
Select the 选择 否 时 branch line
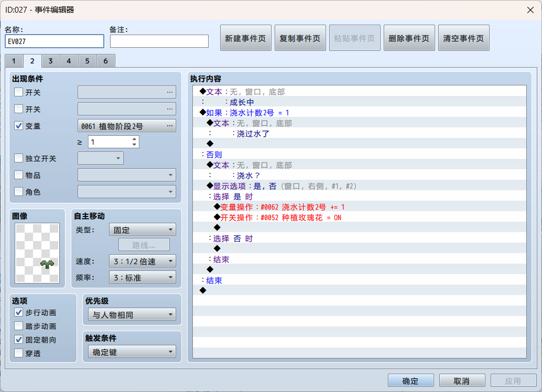360,238
